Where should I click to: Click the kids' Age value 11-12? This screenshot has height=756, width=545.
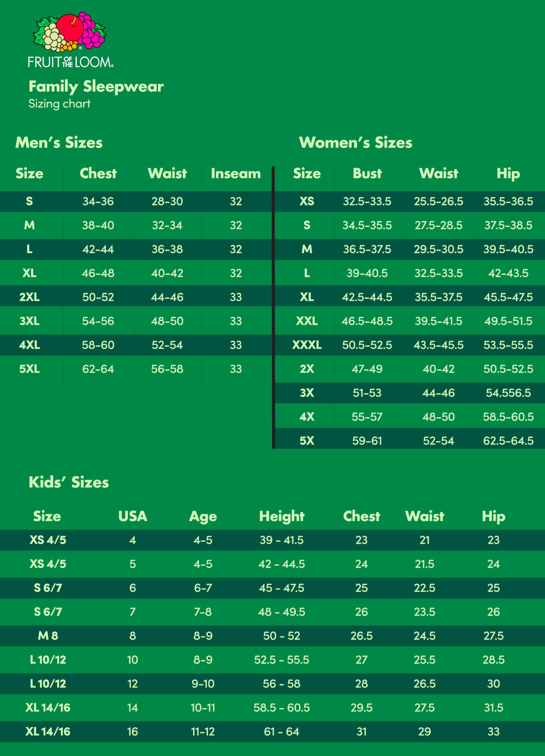pyautogui.click(x=203, y=732)
